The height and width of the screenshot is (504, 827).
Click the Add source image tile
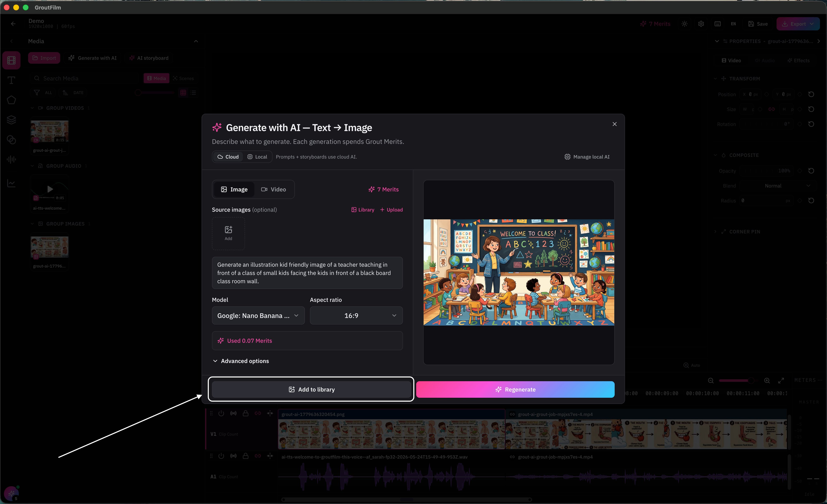click(228, 234)
